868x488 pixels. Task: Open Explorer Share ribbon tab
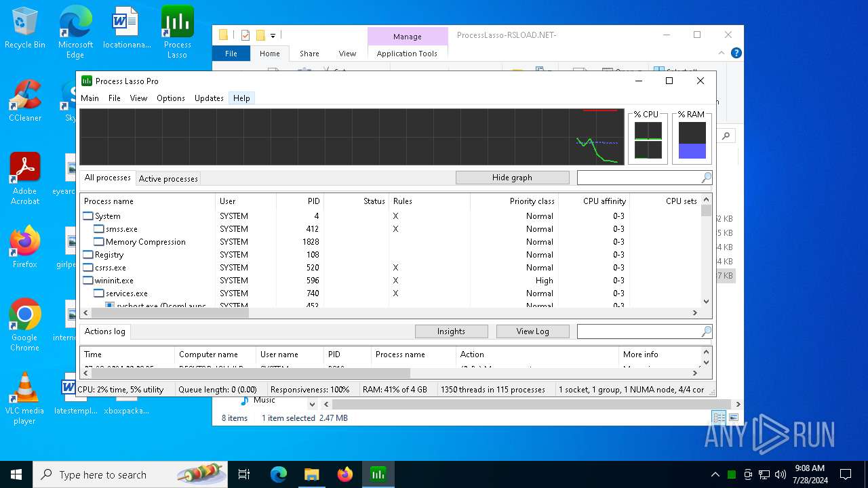pos(309,54)
